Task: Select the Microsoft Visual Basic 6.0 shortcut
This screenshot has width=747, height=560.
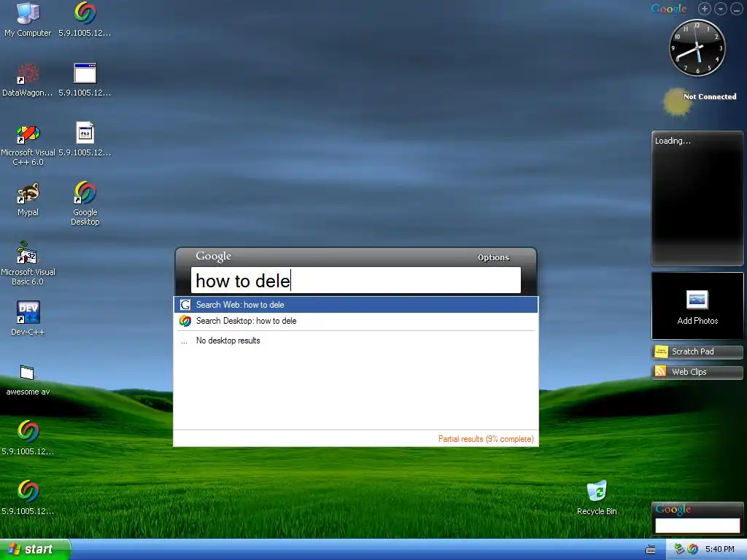Action: click(28, 262)
